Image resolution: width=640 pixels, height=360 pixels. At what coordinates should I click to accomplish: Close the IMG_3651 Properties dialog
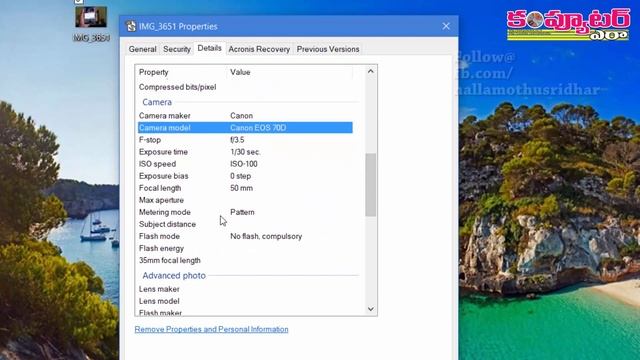(446, 26)
